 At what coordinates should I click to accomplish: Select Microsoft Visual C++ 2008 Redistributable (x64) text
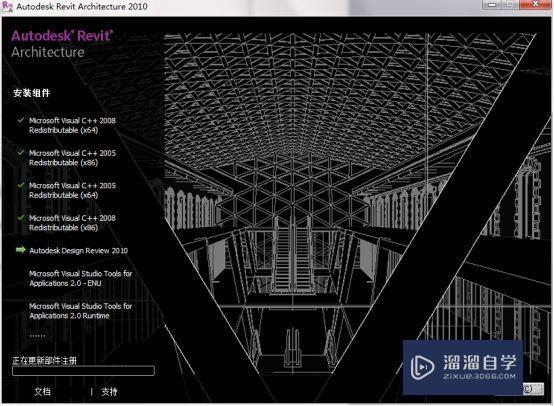72,125
